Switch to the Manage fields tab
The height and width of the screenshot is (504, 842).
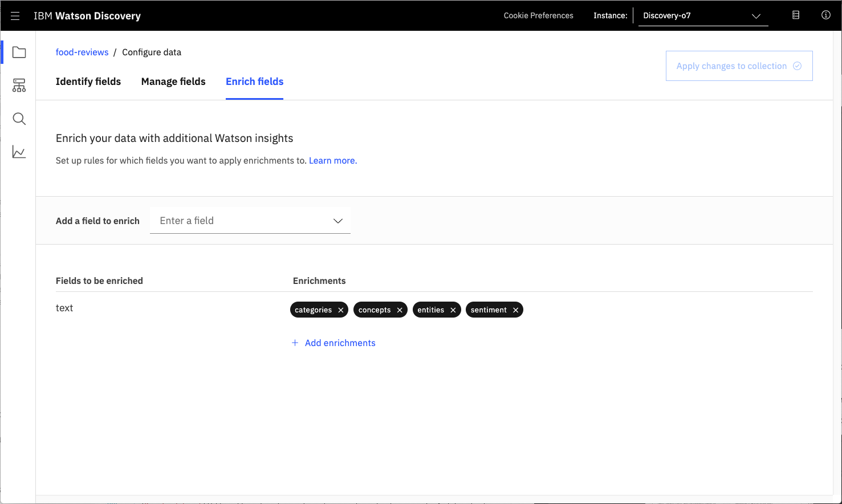(x=173, y=82)
